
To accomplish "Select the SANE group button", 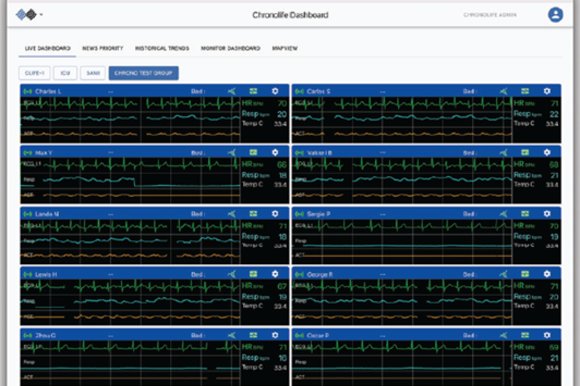I will [93, 73].
